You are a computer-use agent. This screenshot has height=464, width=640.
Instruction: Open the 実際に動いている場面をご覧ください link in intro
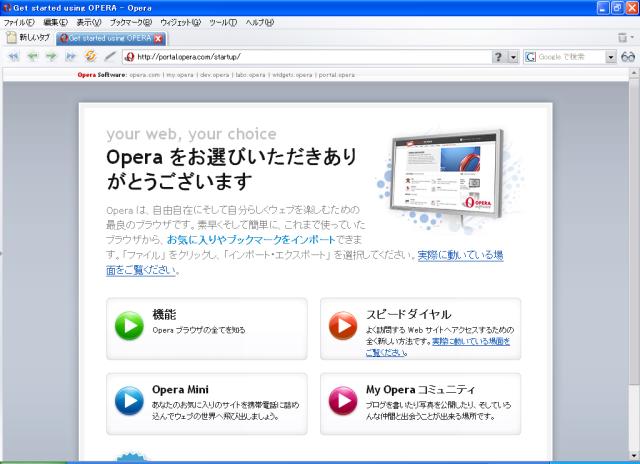point(304,262)
